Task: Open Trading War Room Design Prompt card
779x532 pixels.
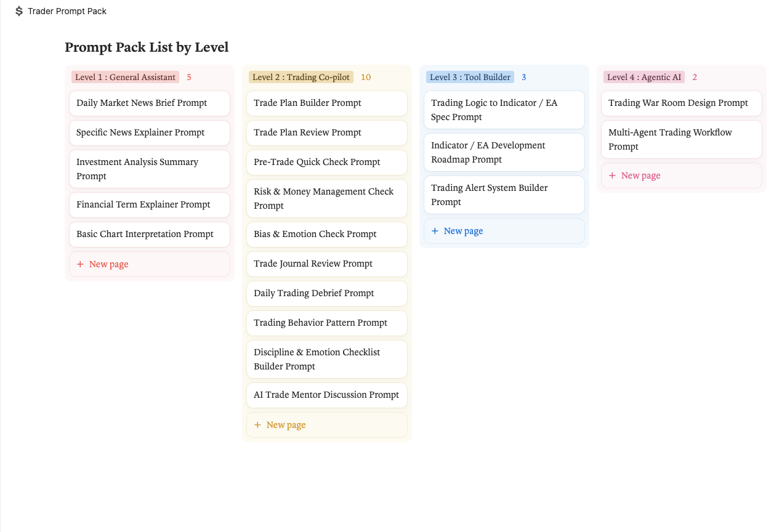Action: (x=682, y=103)
